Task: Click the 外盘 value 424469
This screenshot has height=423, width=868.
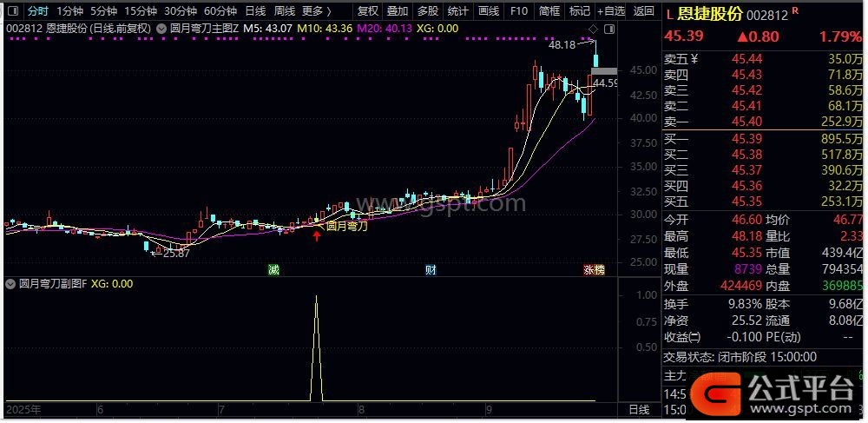Action: (x=742, y=287)
